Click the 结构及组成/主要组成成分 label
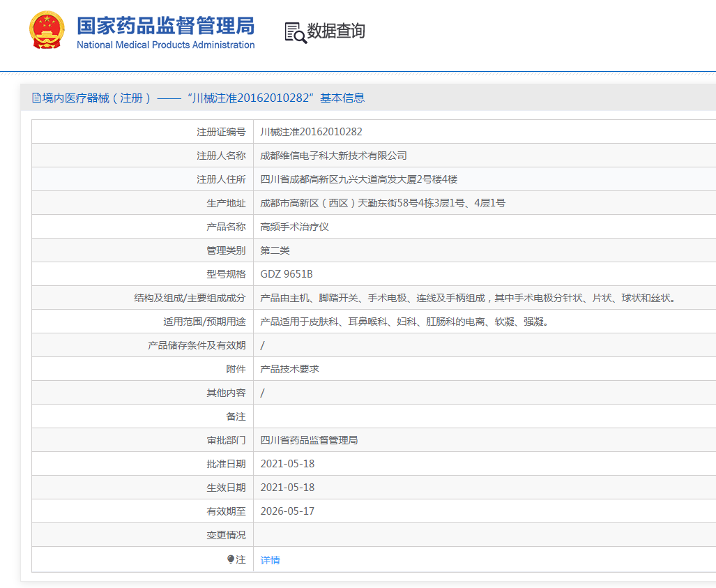 [190, 298]
